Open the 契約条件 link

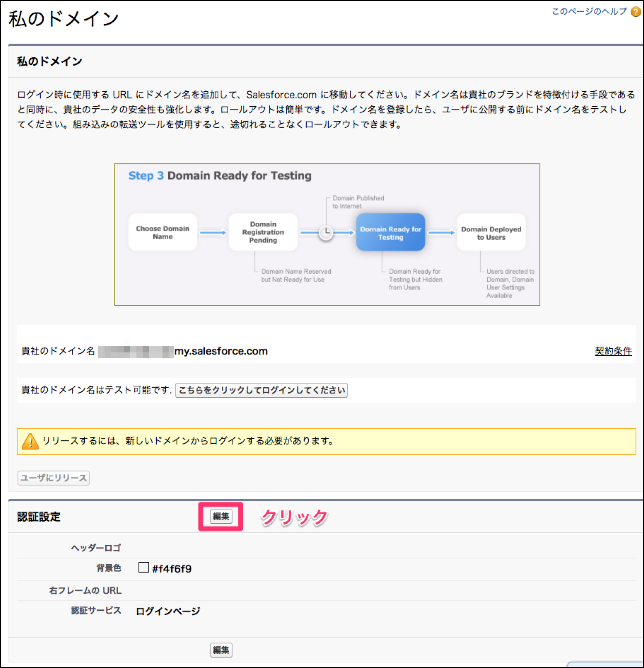(613, 351)
